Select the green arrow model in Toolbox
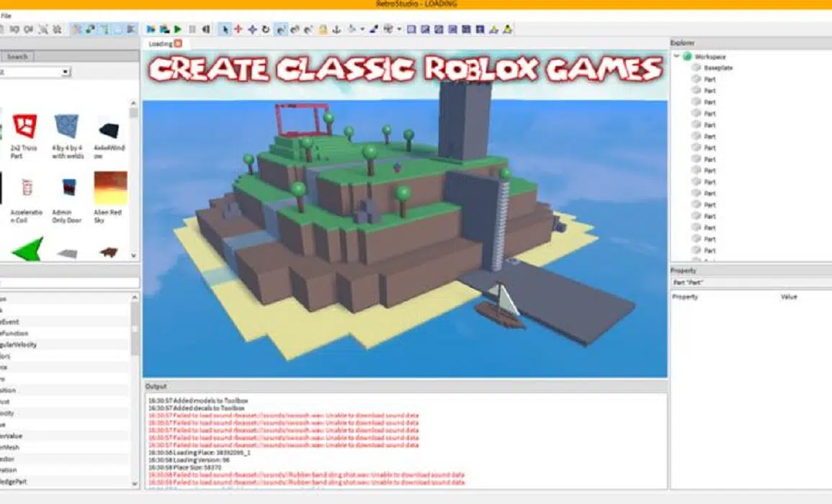Image resolution: width=832 pixels, height=504 pixels. (27, 249)
